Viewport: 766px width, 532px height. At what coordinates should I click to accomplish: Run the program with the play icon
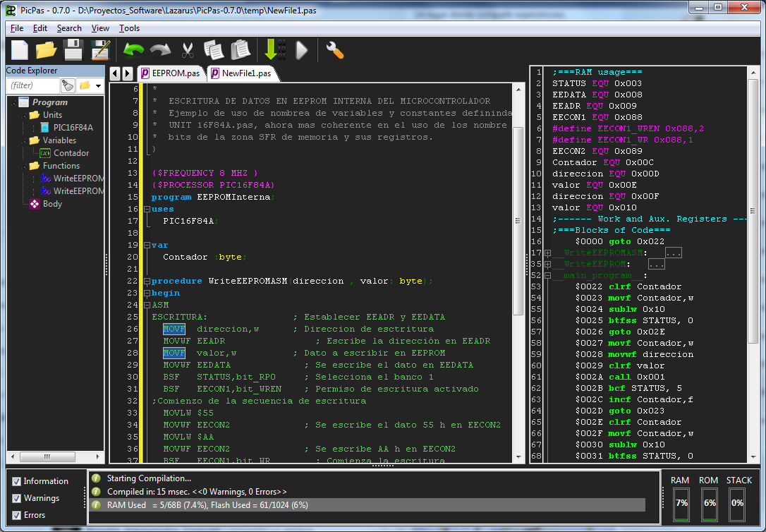pos(302,50)
